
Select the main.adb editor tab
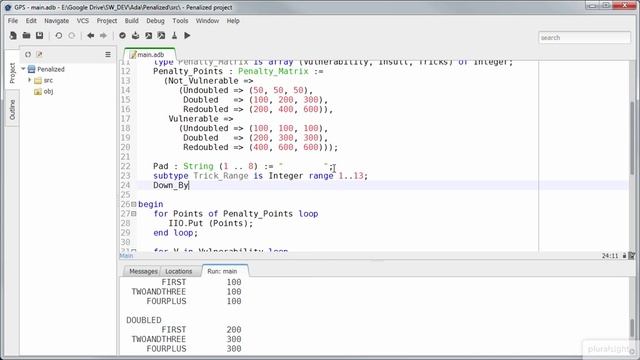click(150, 54)
